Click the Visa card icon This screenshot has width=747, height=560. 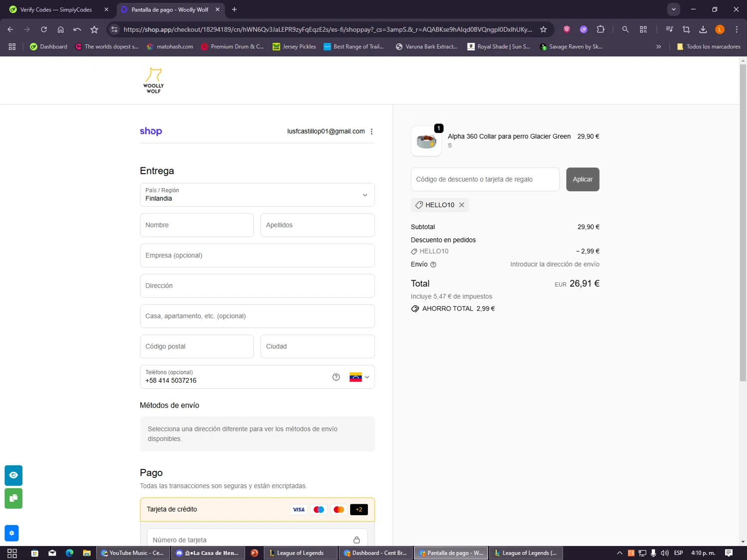point(299,509)
